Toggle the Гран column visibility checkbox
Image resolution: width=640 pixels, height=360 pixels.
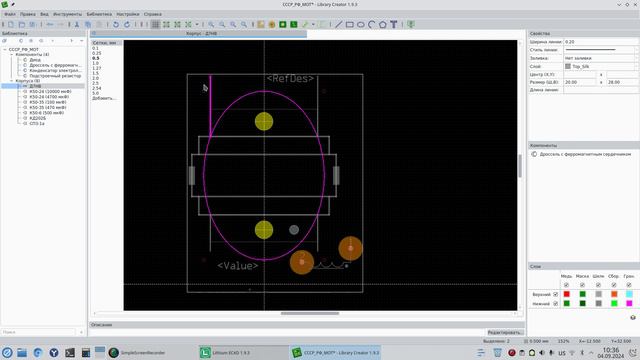tap(629, 285)
